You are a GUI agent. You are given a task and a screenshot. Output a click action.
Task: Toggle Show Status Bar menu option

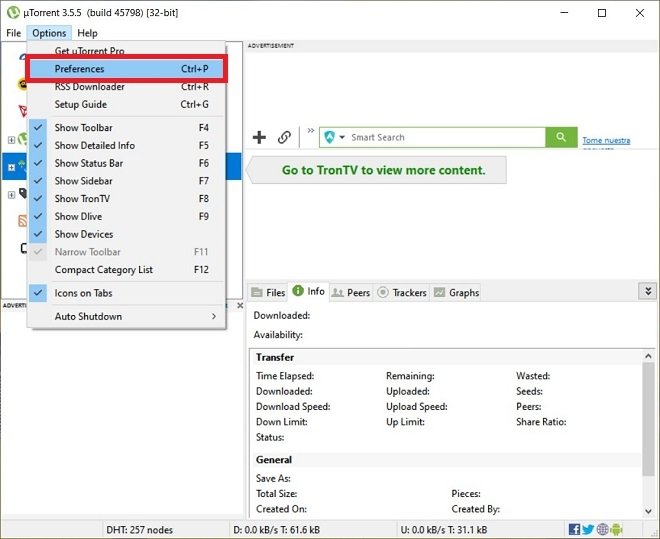[x=126, y=163]
